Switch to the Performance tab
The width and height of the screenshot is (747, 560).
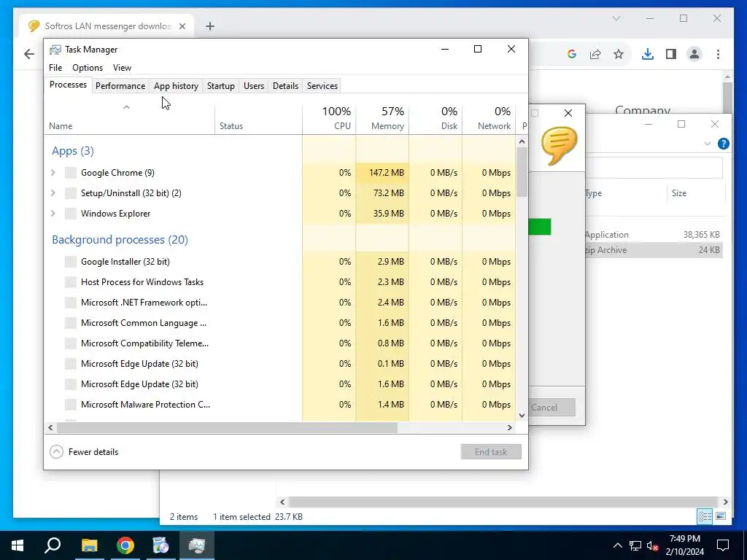pyautogui.click(x=120, y=86)
